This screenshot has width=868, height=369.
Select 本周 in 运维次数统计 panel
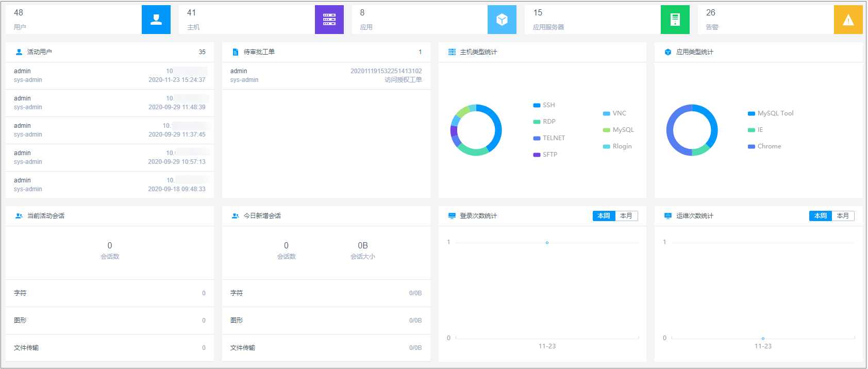tap(821, 216)
